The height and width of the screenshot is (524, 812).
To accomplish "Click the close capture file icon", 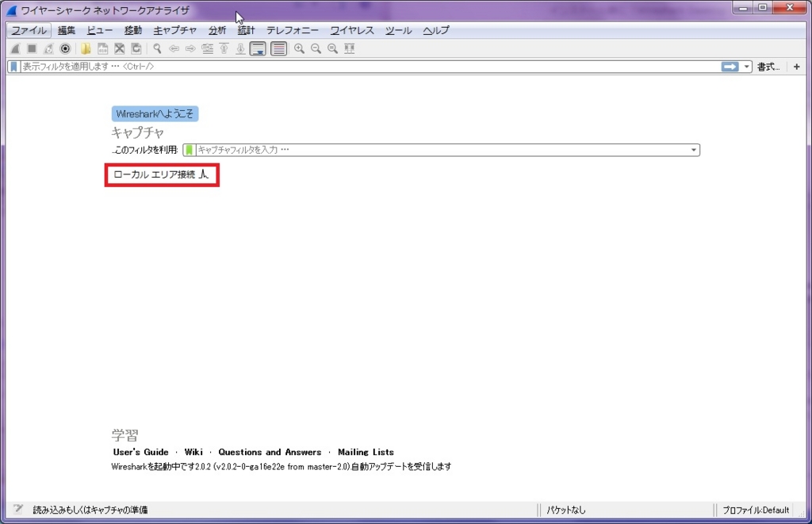I will point(119,48).
